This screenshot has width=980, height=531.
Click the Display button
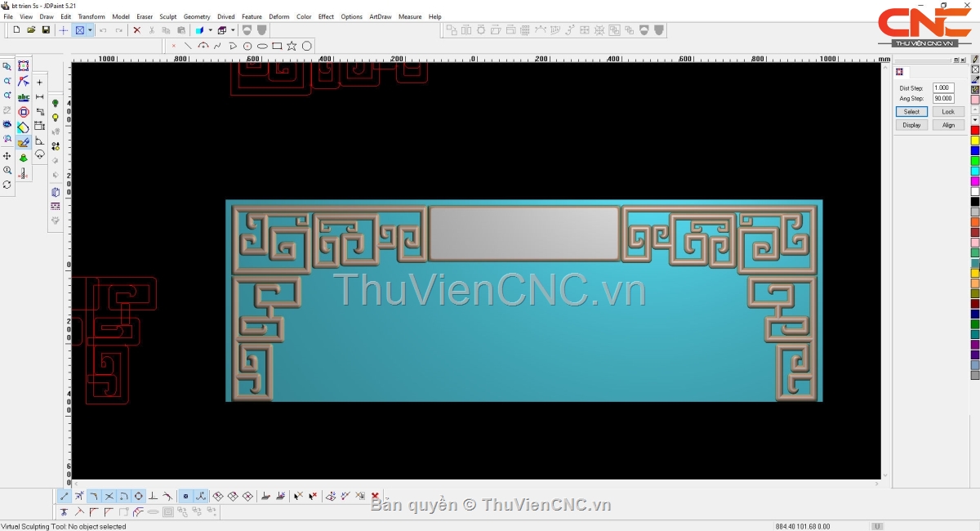911,125
